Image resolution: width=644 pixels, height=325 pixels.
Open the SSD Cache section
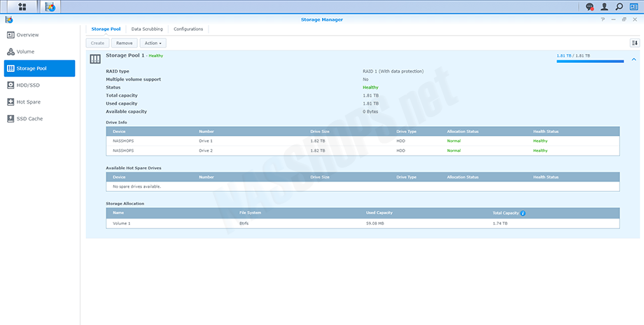(39, 119)
